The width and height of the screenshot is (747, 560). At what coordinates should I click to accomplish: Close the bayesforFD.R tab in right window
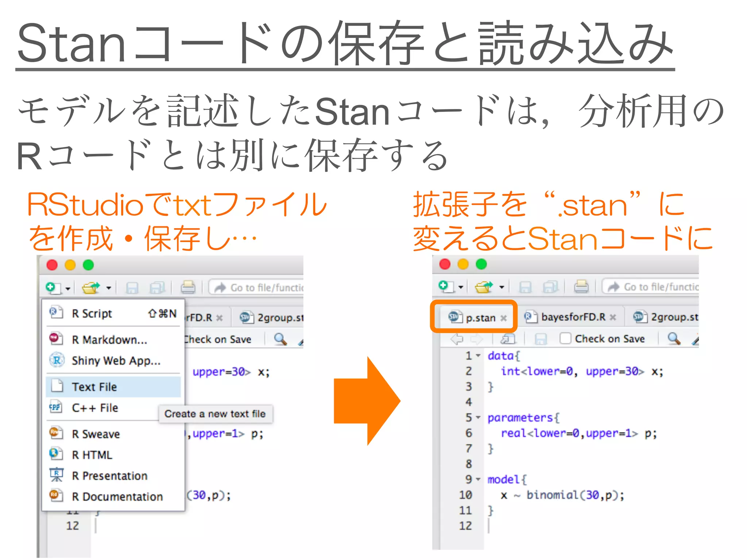pos(613,318)
